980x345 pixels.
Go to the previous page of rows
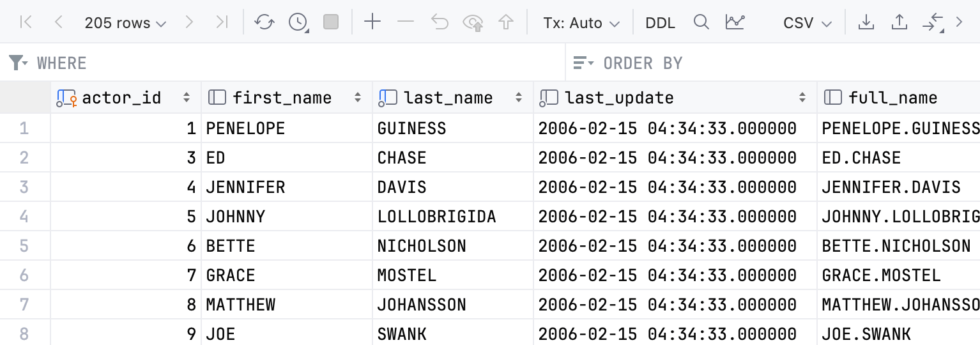click(59, 22)
